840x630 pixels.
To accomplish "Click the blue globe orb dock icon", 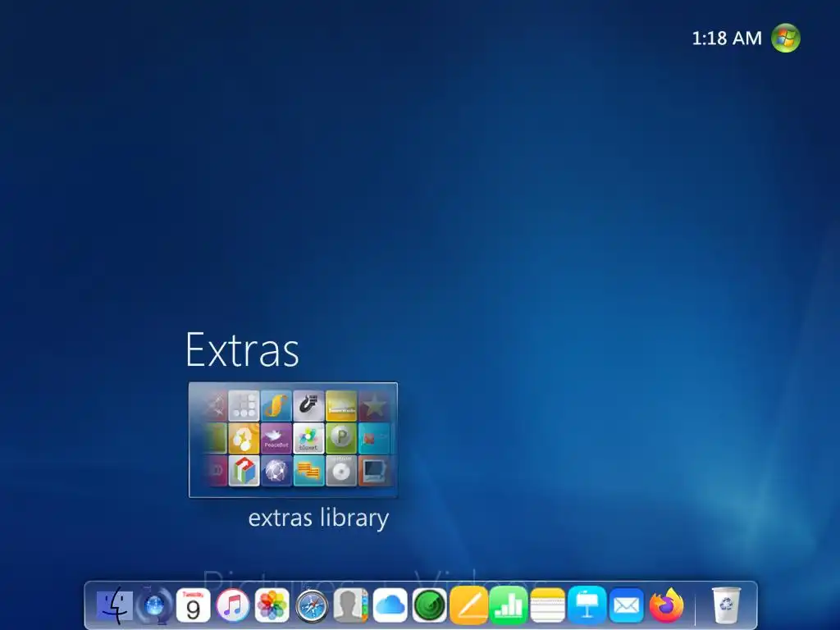I will 154,606.
